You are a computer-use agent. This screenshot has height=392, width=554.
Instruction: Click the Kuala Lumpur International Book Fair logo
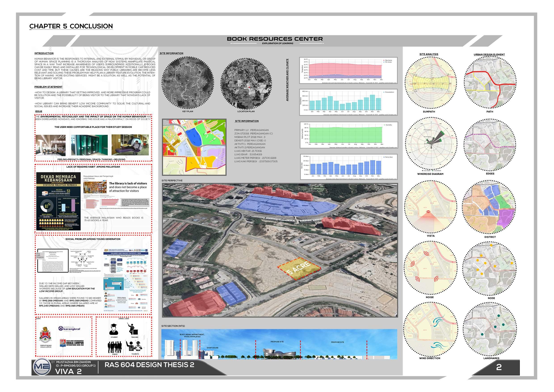pyautogui.click(x=72, y=343)
